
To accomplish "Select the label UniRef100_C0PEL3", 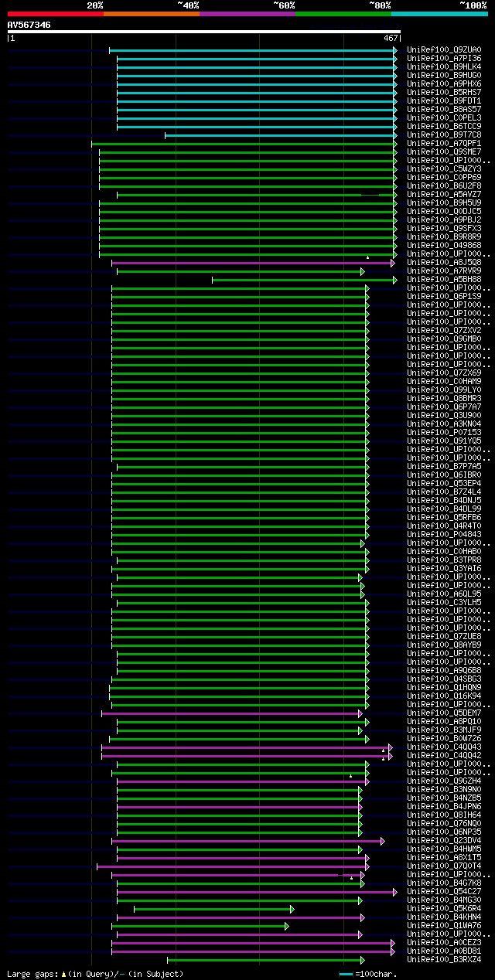I will (444, 118).
